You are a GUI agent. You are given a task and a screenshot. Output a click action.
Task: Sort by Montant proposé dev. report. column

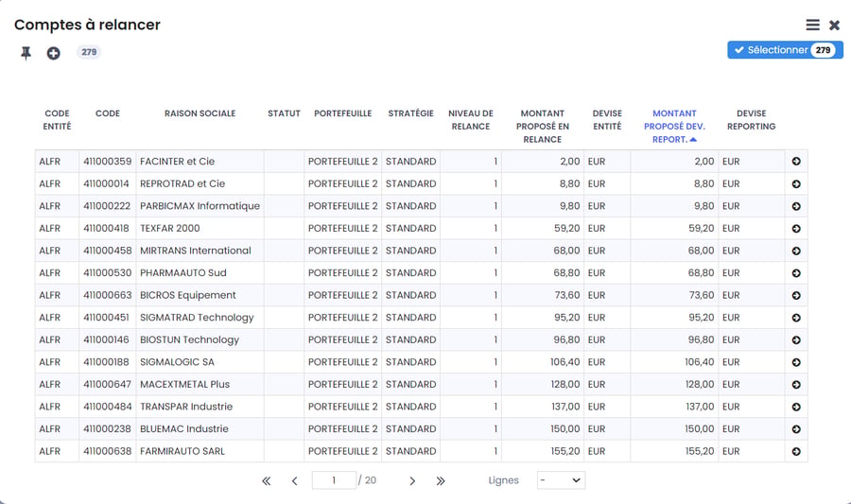[674, 126]
